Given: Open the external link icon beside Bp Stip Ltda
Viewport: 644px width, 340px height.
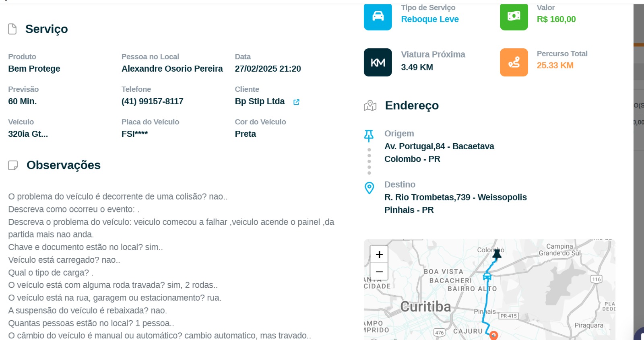Looking at the screenshot, I should point(296,102).
